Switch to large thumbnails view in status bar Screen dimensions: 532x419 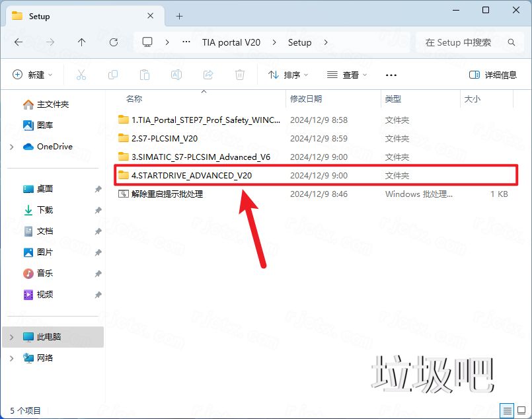(522, 410)
